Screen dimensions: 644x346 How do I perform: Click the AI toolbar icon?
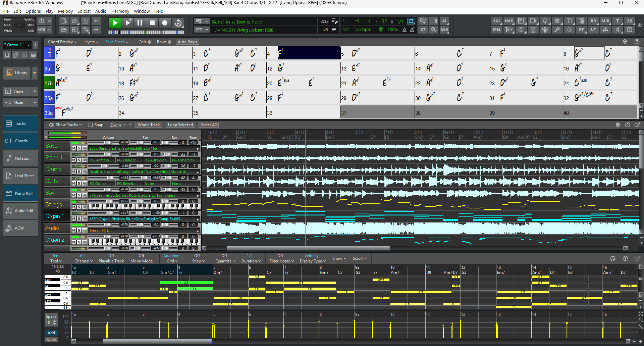pyautogui.click(x=444, y=21)
